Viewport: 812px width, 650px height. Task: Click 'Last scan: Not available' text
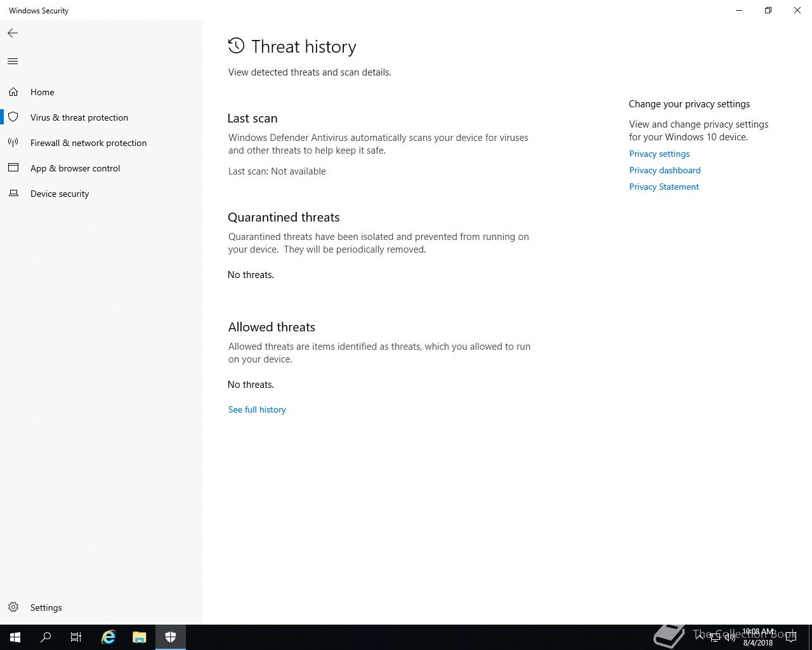pyautogui.click(x=277, y=171)
